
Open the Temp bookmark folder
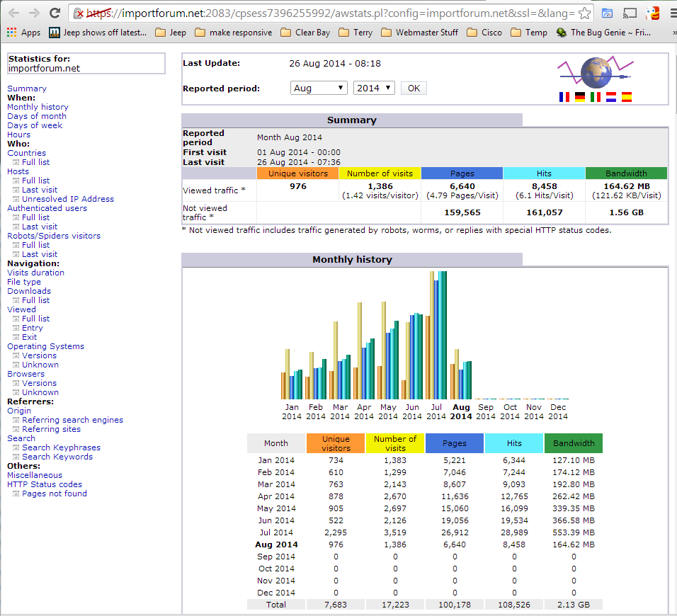tap(529, 33)
